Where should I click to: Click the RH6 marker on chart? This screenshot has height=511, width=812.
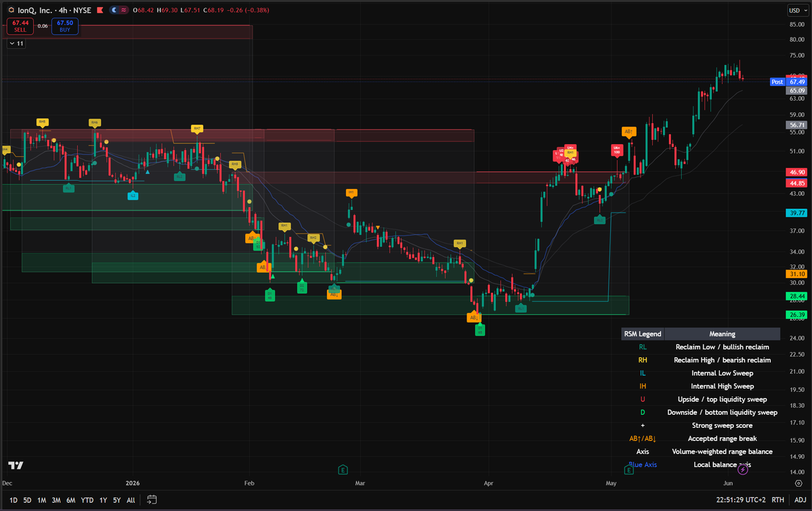[x=94, y=123]
